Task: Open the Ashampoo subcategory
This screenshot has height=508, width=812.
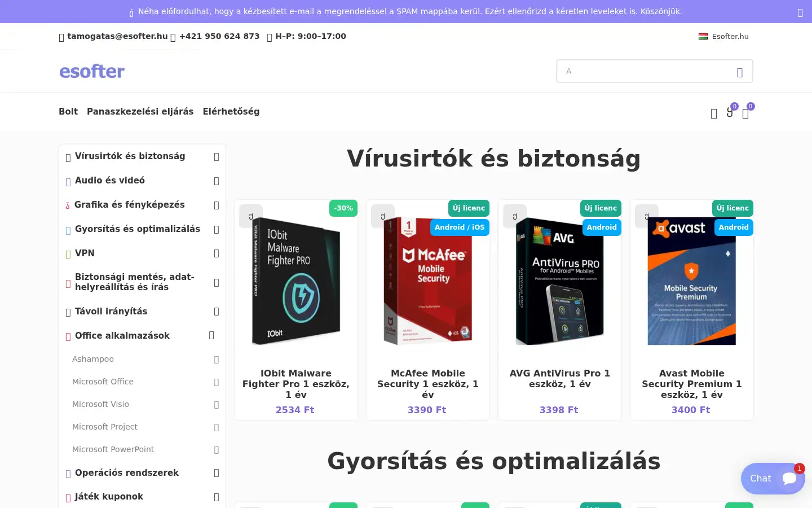Action: (x=93, y=359)
